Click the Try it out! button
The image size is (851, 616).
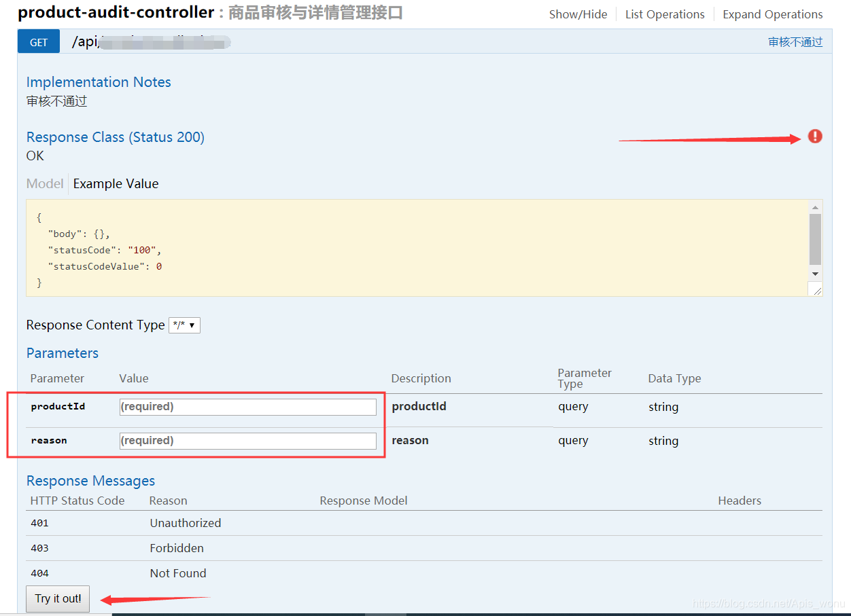click(x=58, y=598)
